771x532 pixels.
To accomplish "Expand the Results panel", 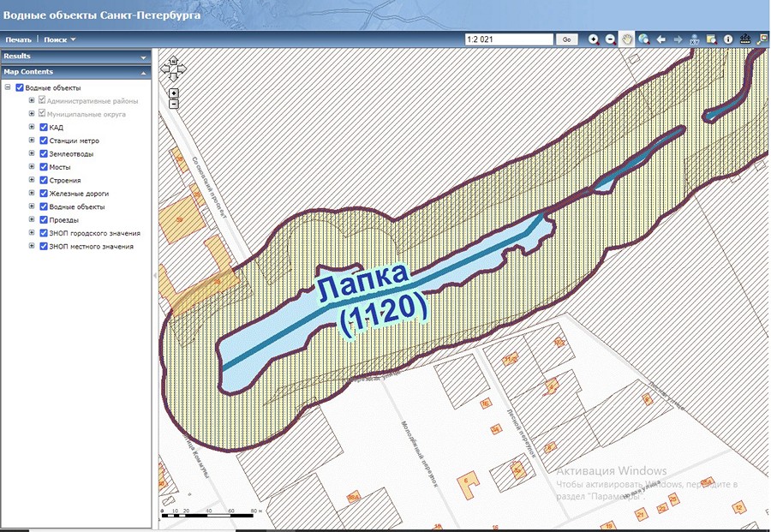I will tap(143, 57).
